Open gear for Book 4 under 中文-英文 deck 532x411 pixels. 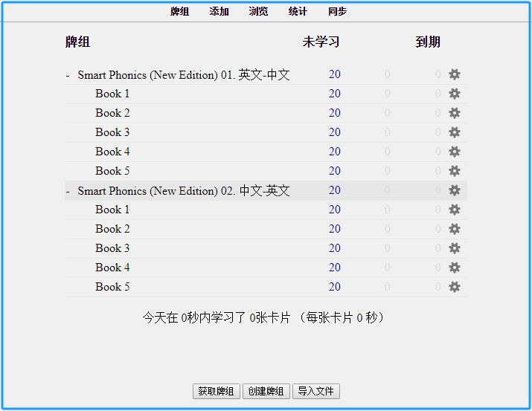coord(455,268)
